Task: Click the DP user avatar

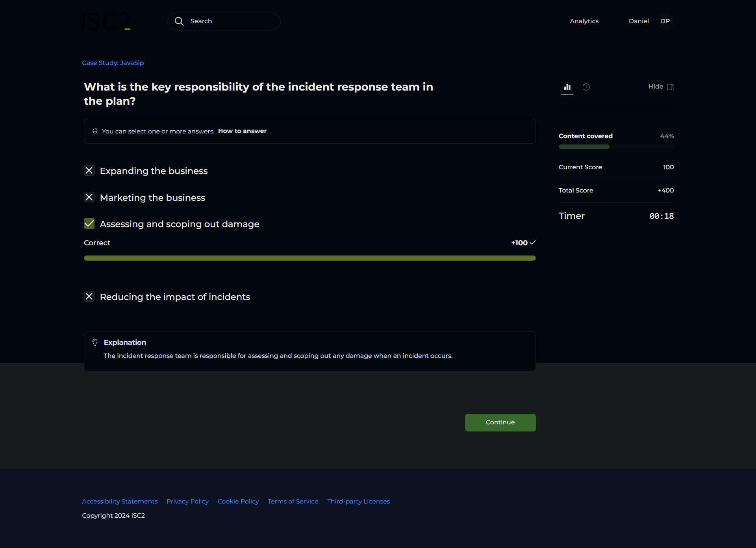Action: [x=665, y=21]
